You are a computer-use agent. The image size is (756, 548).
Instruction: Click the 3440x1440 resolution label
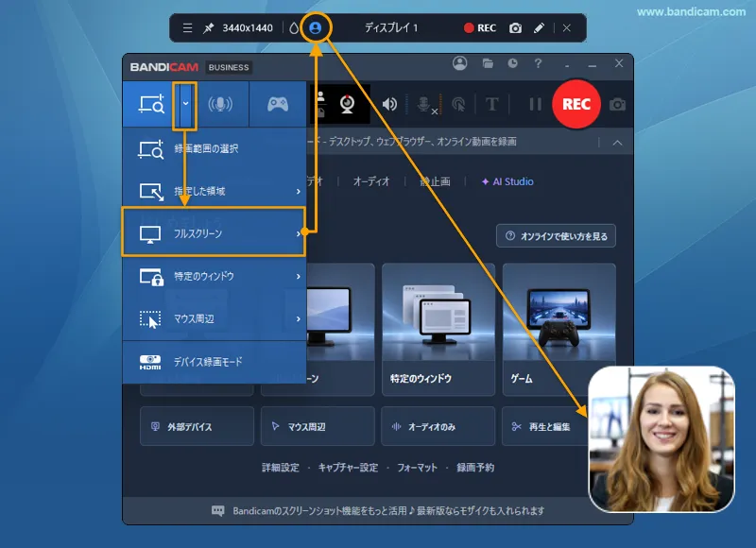[x=248, y=28]
